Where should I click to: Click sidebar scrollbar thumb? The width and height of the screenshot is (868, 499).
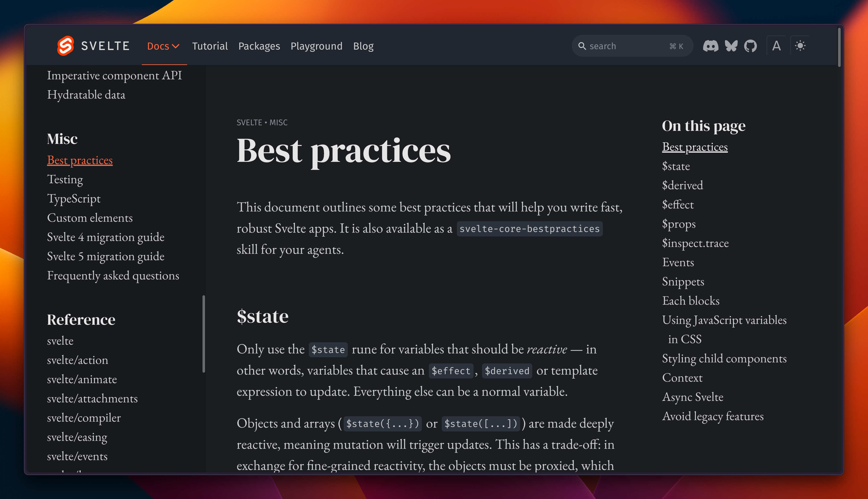pos(204,334)
